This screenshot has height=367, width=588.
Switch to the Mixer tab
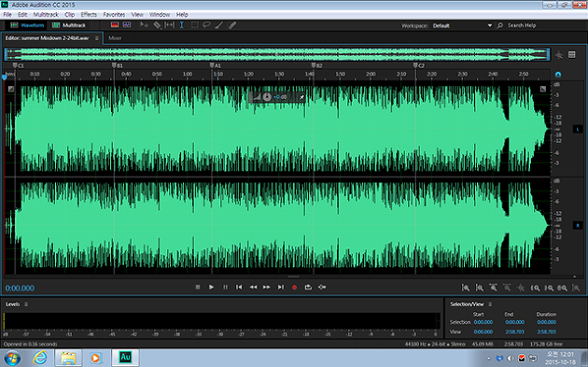pos(115,38)
